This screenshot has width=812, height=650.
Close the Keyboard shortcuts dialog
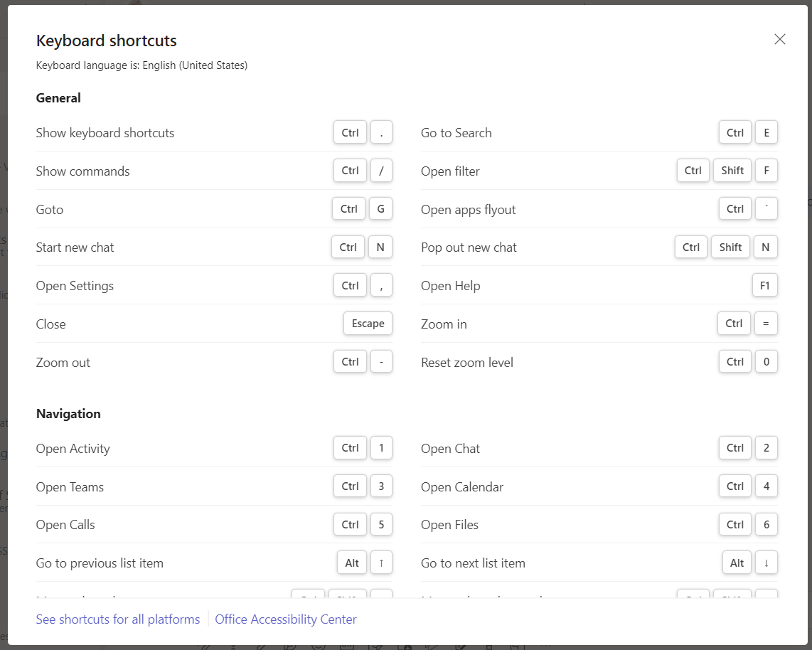tap(779, 40)
